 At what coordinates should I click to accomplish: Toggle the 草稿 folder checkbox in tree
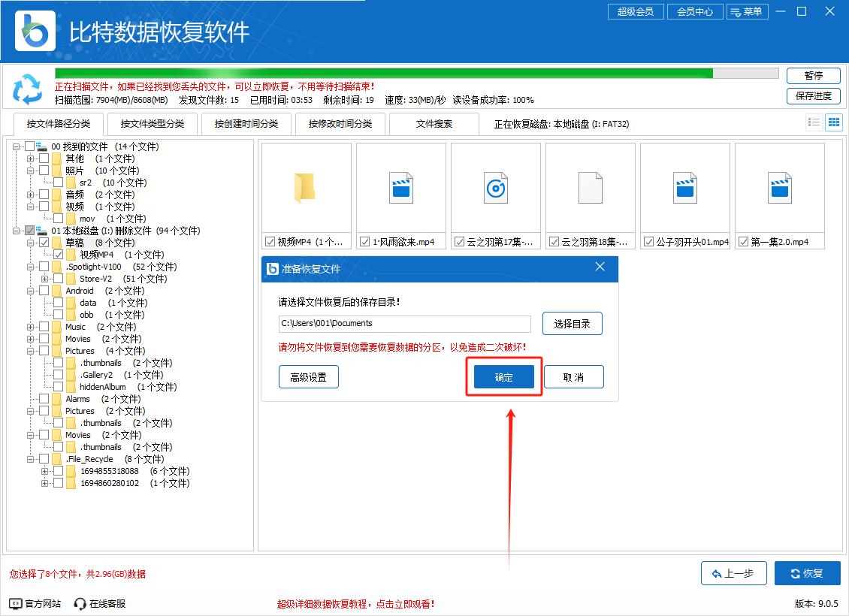(x=44, y=243)
